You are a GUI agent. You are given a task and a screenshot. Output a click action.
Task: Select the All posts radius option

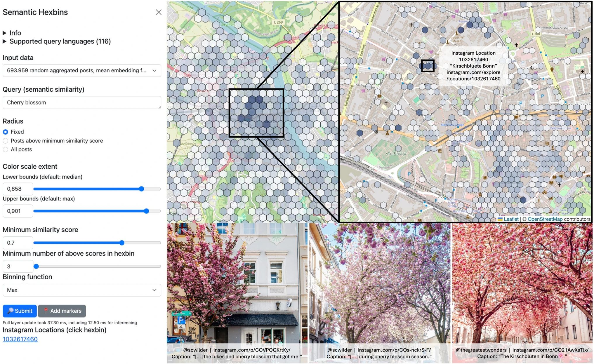6,149
